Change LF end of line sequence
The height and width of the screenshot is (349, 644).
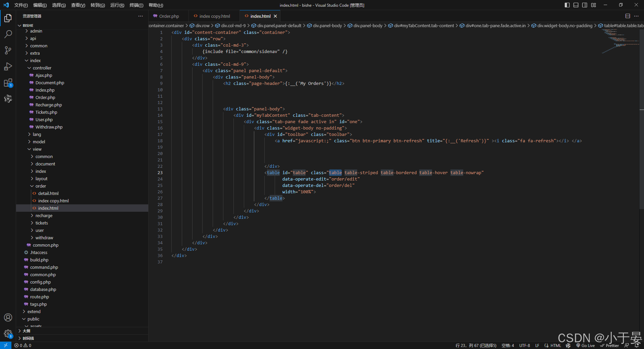tap(537, 345)
